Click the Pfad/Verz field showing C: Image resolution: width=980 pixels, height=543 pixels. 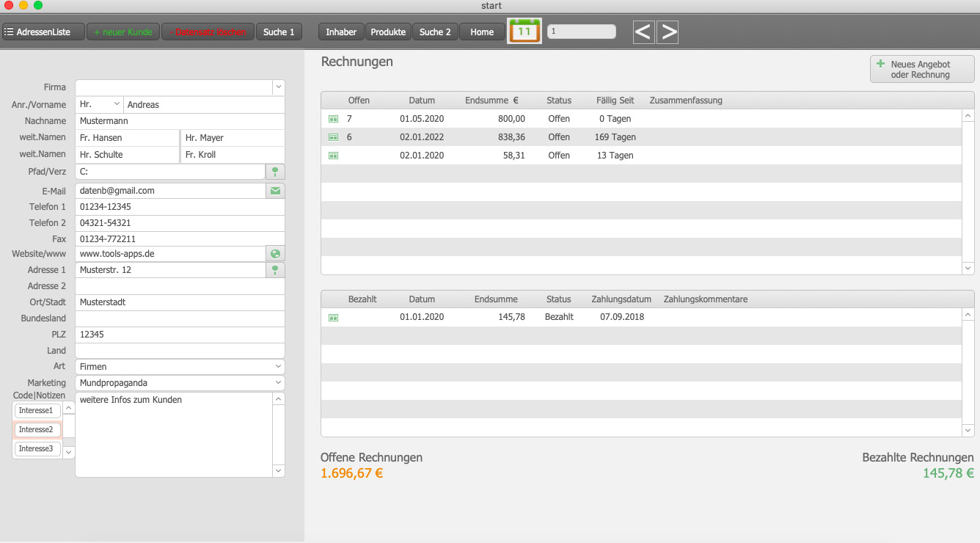(x=170, y=172)
